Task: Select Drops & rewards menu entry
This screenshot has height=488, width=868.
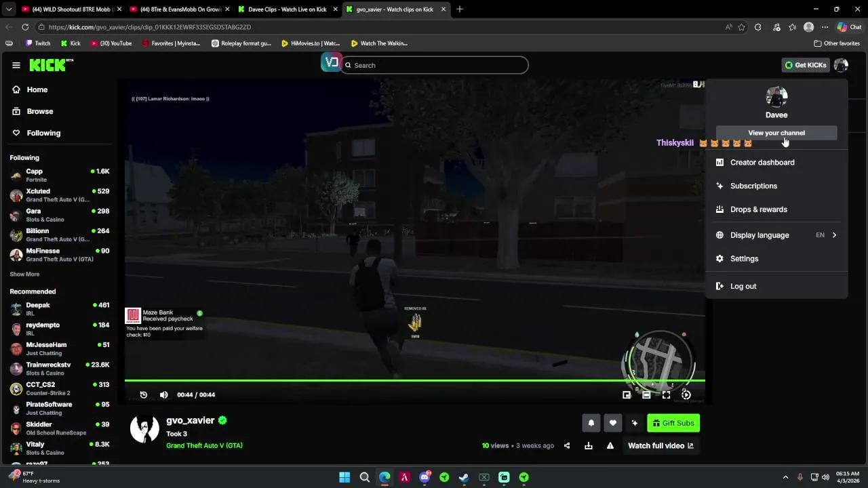Action: (x=776, y=209)
